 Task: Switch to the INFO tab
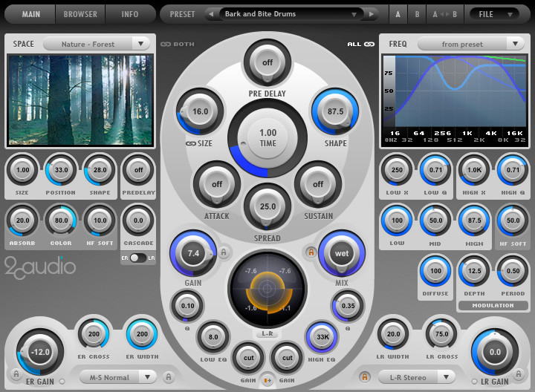pos(130,14)
